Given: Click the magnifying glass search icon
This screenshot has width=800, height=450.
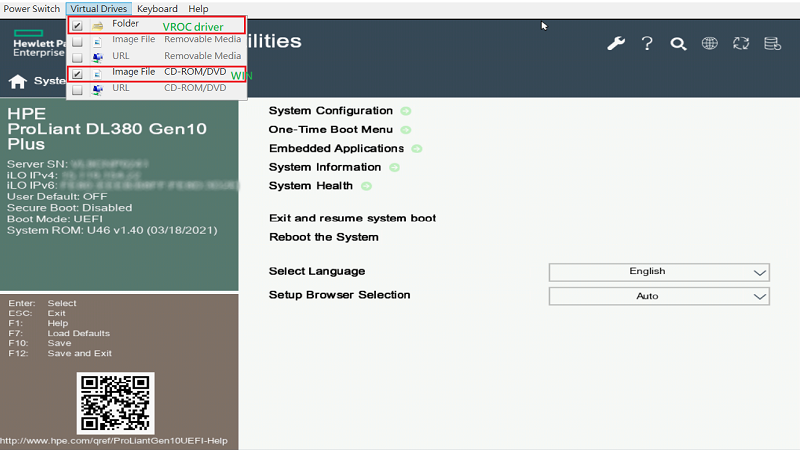Looking at the screenshot, I should click(678, 44).
